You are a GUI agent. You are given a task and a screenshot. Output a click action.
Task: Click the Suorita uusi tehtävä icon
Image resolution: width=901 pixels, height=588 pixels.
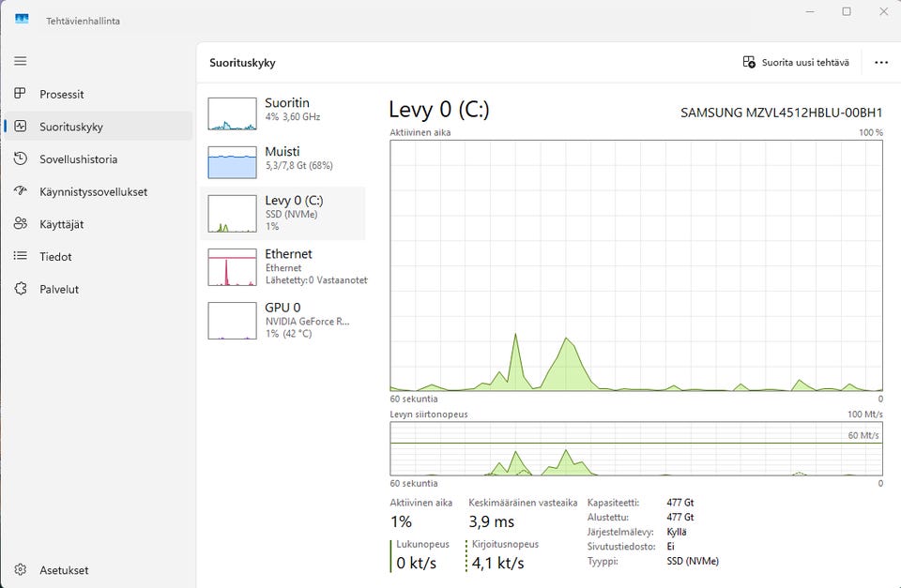[749, 62]
